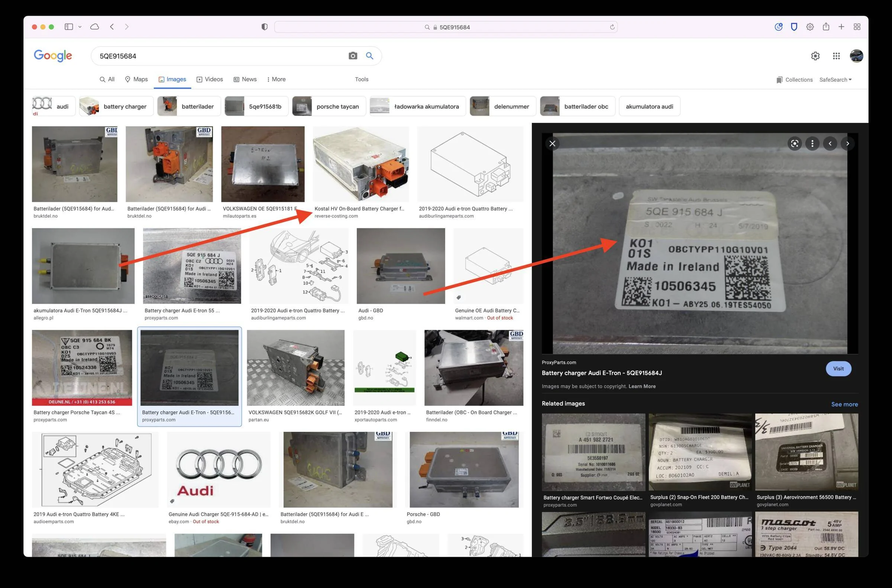Open the Kostal HV On-Board Battery Charger thumbnail
Image resolution: width=892 pixels, height=588 pixels.
[361, 164]
